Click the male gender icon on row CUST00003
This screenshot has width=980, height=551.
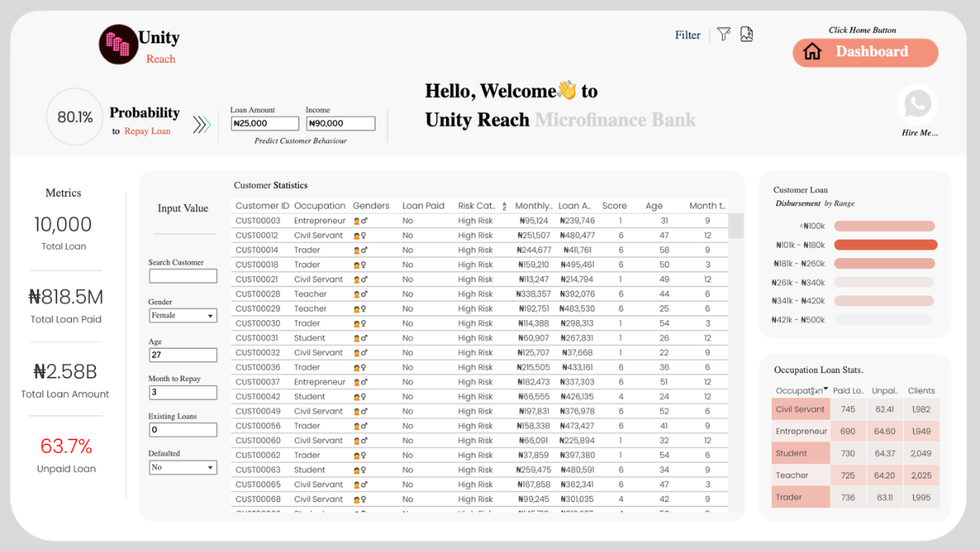pos(363,220)
